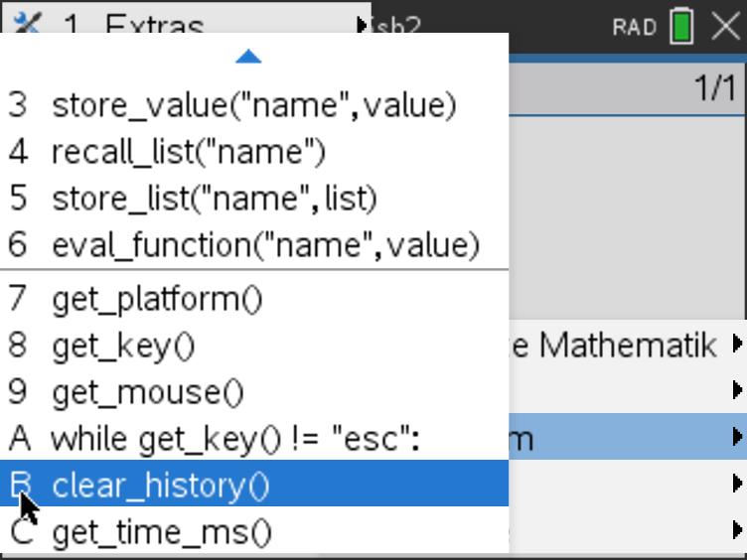The width and height of the screenshot is (747, 560).
Task: Select get_platform() menu item
Action: coord(157,298)
